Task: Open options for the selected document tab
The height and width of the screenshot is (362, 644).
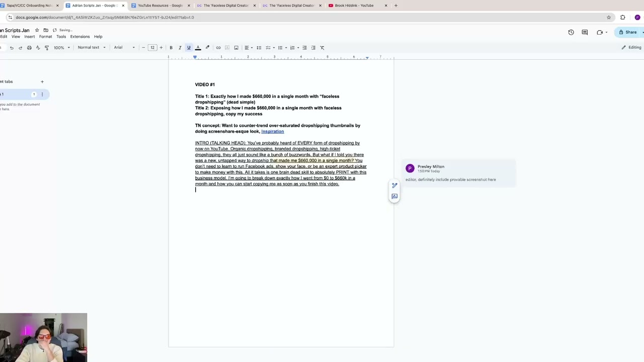Action: [x=42, y=95]
